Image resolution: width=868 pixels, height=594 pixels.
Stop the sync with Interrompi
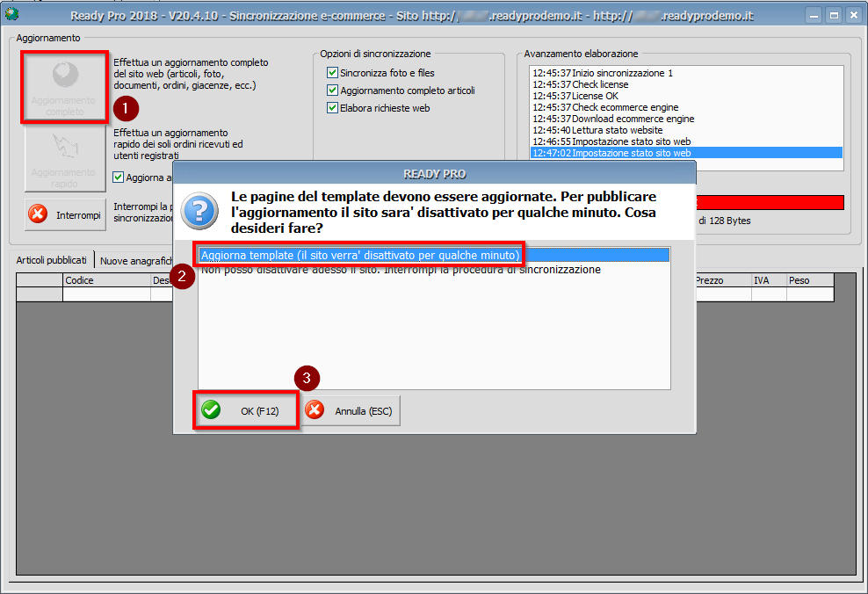click(65, 214)
